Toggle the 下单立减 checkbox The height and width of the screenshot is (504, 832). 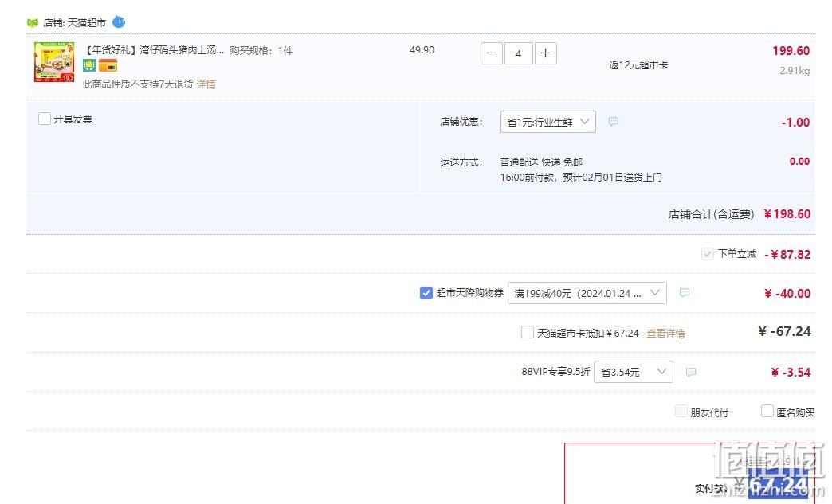coord(708,254)
